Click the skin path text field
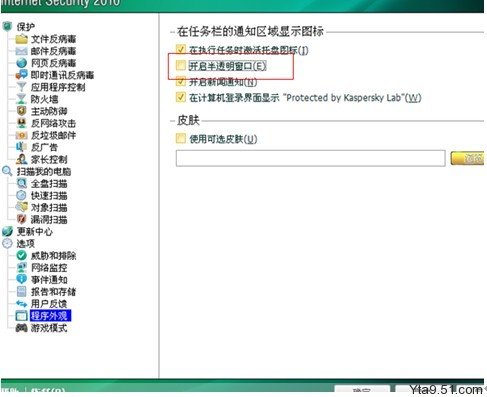 [x=310, y=158]
